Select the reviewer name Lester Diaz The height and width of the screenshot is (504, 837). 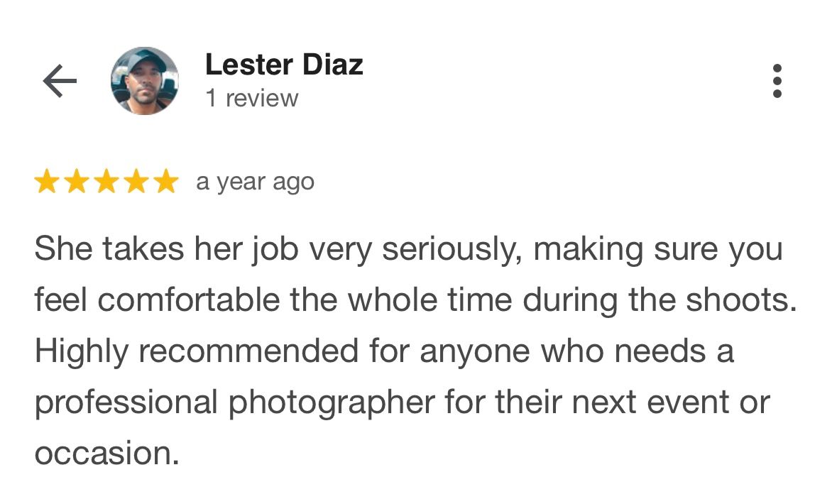[x=284, y=65]
